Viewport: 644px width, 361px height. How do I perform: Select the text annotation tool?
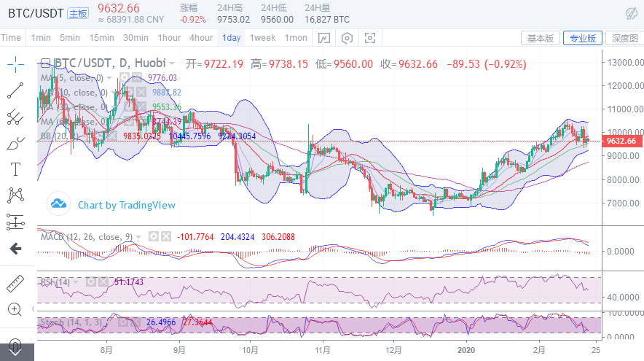click(15, 169)
